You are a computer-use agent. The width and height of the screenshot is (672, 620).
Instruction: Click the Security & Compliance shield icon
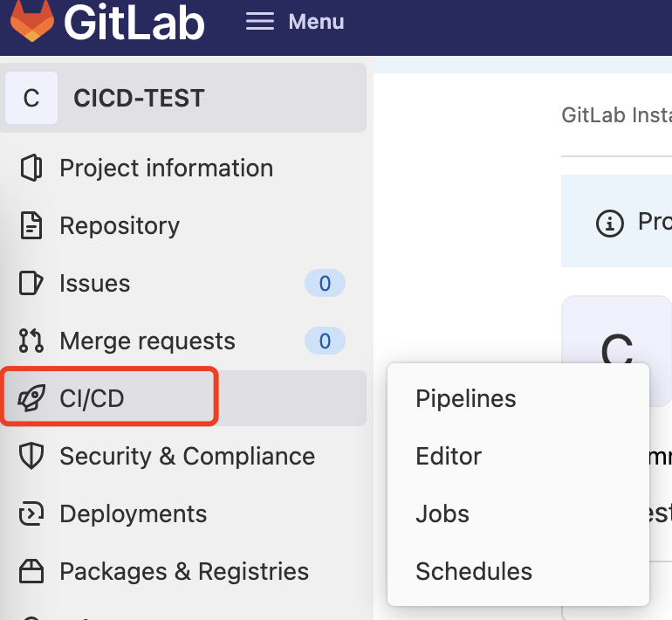(x=31, y=457)
